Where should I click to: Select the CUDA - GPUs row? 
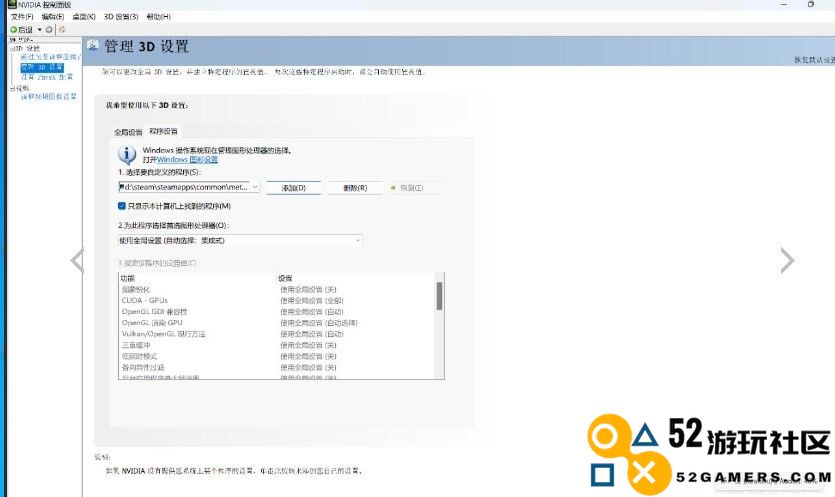pos(277,300)
